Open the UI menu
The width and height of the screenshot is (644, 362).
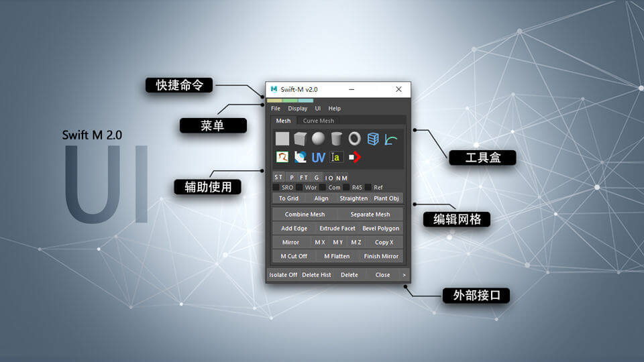[x=317, y=109]
